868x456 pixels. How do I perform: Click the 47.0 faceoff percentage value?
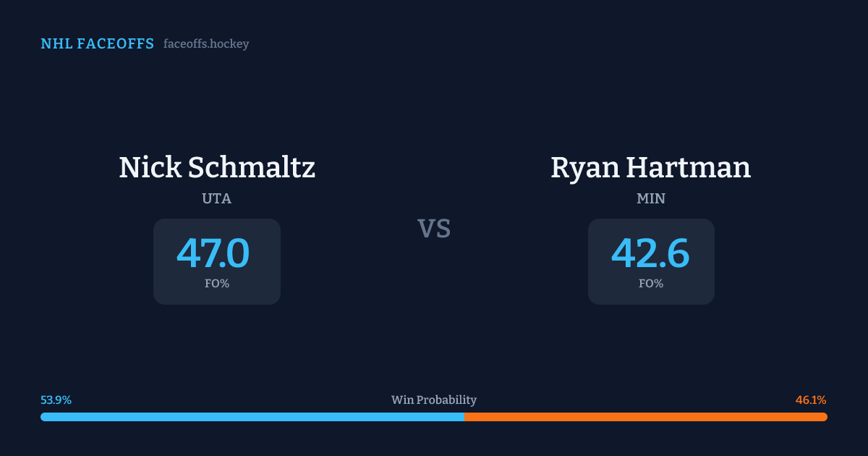[213, 253]
